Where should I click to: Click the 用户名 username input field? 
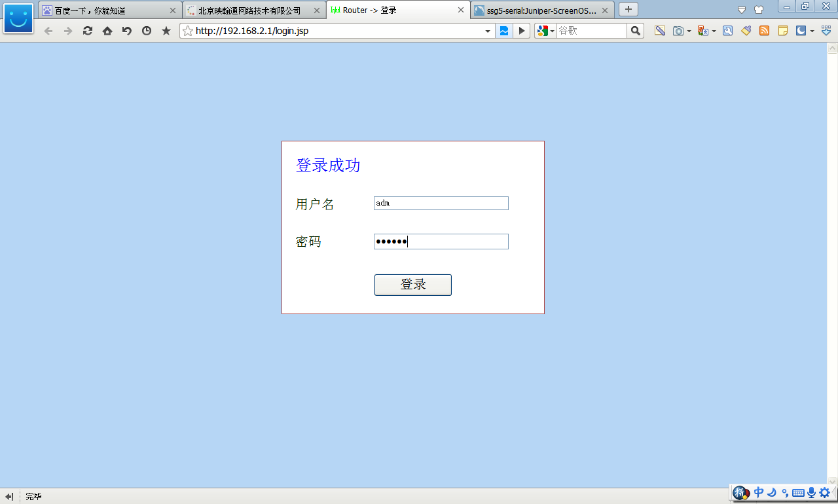[x=441, y=204]
